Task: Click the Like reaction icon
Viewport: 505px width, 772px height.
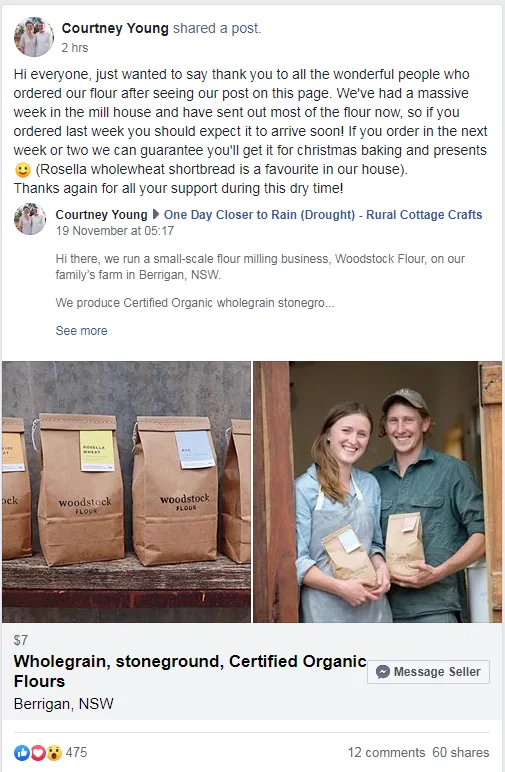Action: pyautogui.click(x=22, y=752)
